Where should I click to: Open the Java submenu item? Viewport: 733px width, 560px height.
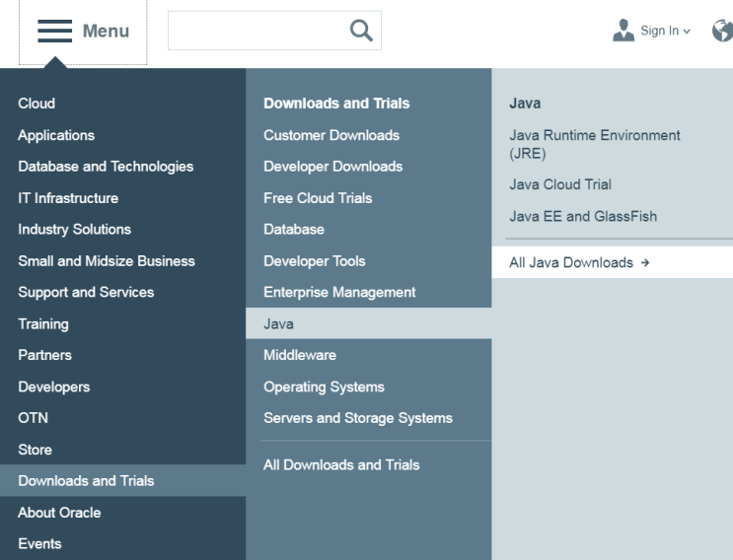278,323
